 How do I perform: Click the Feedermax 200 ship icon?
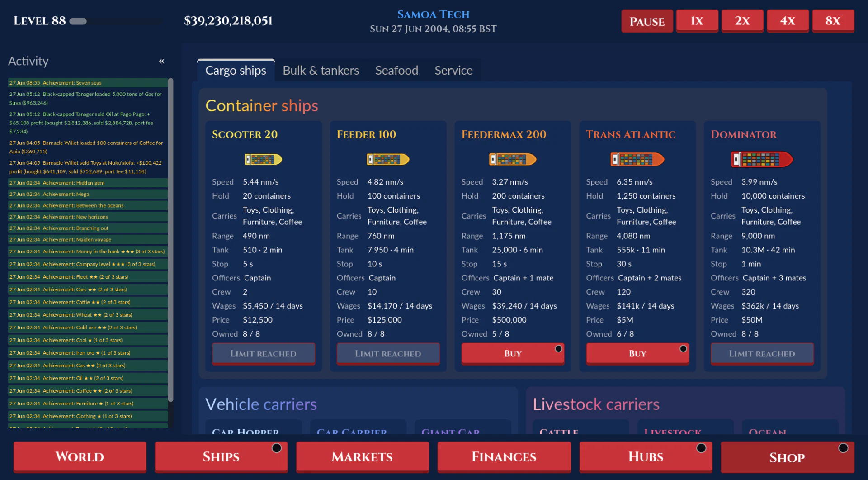pyautogui.click(x=513, y=159)
